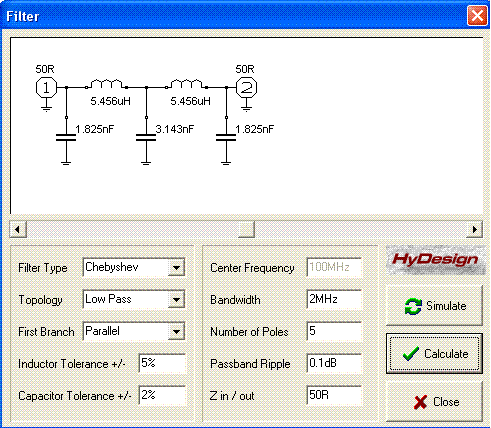The width and height of the screenshot is (491, 428).
Task: Select the Passband Ripple field
Action: coord(334,363)
